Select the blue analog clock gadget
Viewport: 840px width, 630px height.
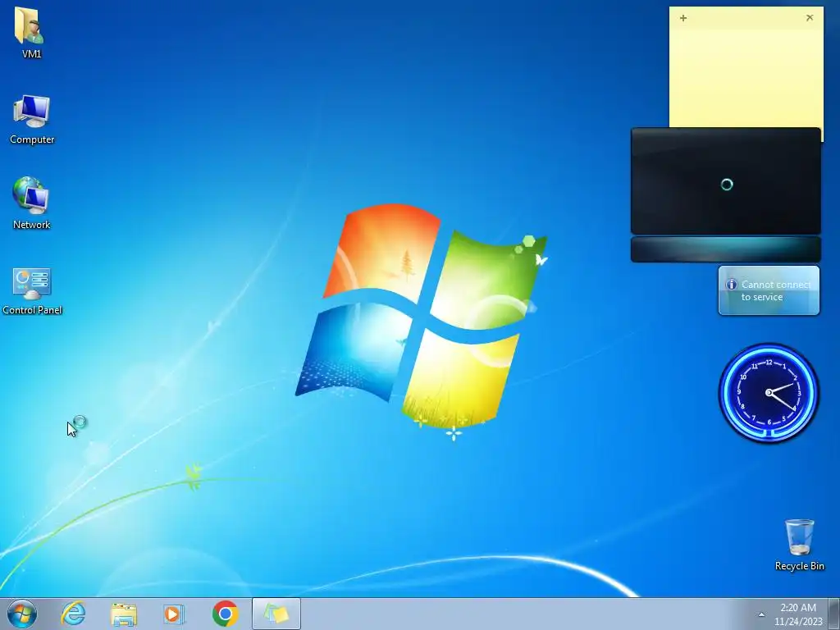[769, 393]
